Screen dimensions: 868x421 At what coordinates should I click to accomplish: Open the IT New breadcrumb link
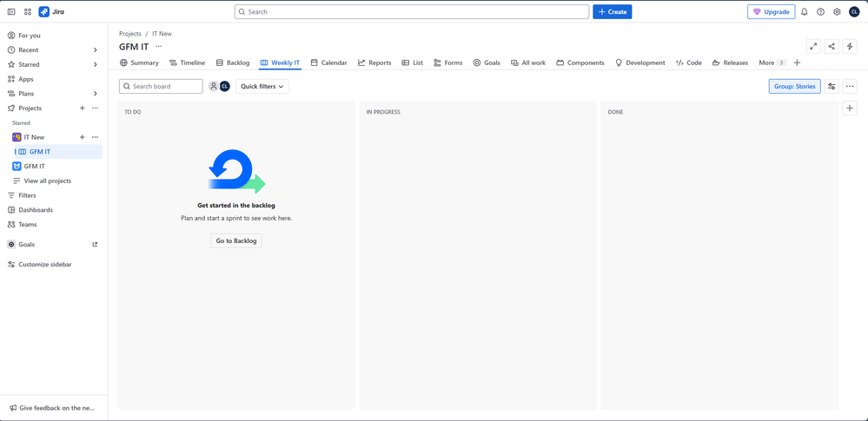click(162, 34)
